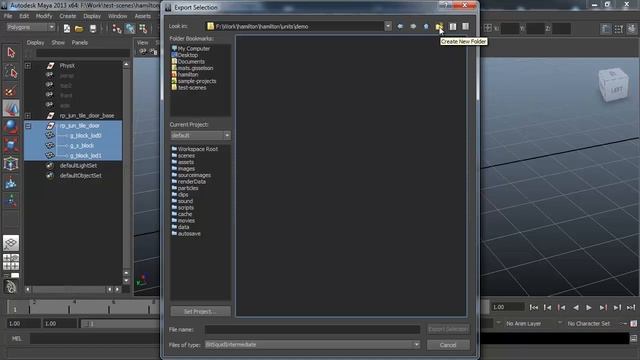Screen dimensions: 640x360
Task: Go forward in Export Selection dialog
Action: click(x=413, y=27)
